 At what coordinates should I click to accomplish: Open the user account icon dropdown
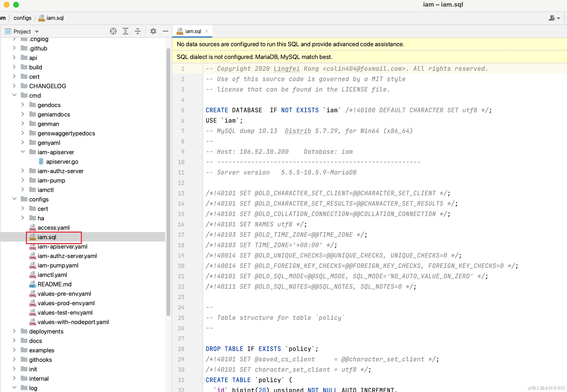(x=554, y=18)
